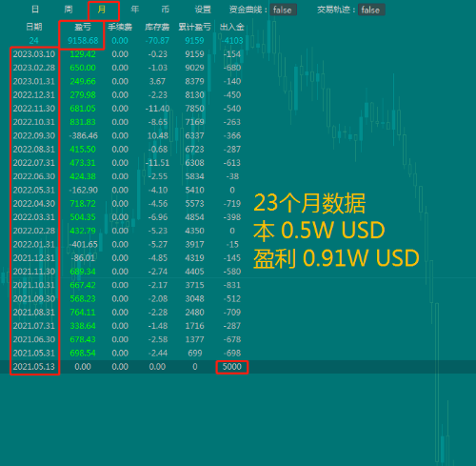Viewport: 476px width, 466px height.
Task: Select the 2022.09.30 date row
Action: click(x=34, y=136)
